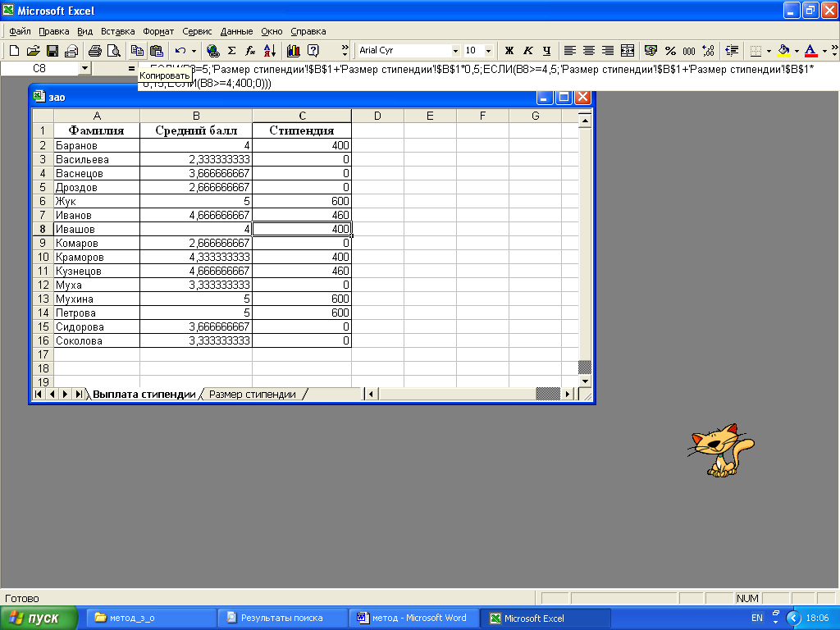Open the fill color dropdown arrow
Screen dimensions: 840x630
tap(797, 50)
